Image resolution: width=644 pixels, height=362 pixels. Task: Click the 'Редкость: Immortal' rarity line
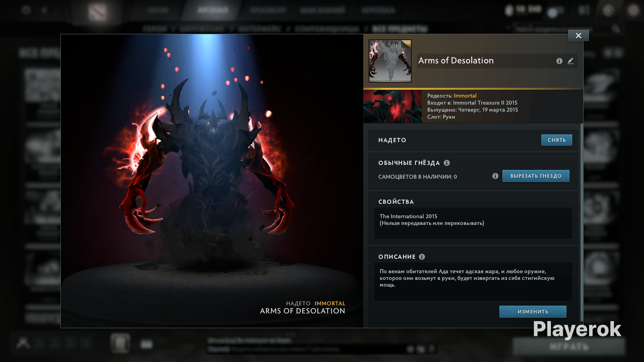tap(452, 96)
